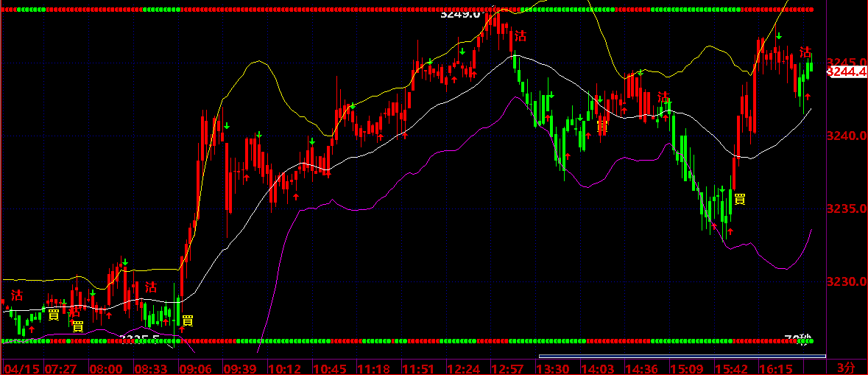Click the 買 buy signal near 09:06
This screenshot has width=868, height=375.
click(x=188, y=320)
